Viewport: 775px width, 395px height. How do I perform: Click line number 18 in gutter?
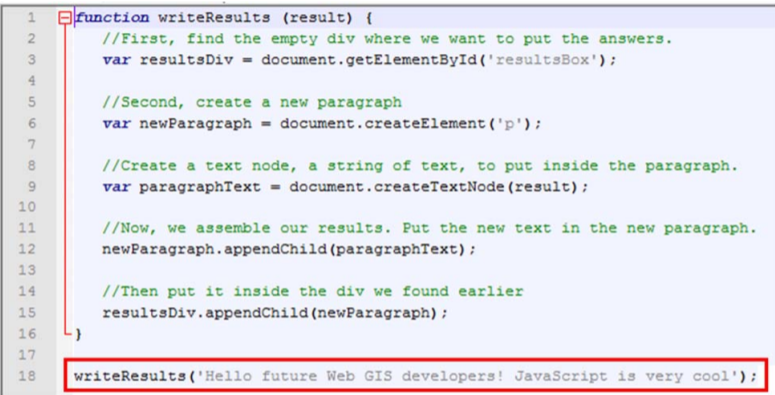tap(27, 376)
